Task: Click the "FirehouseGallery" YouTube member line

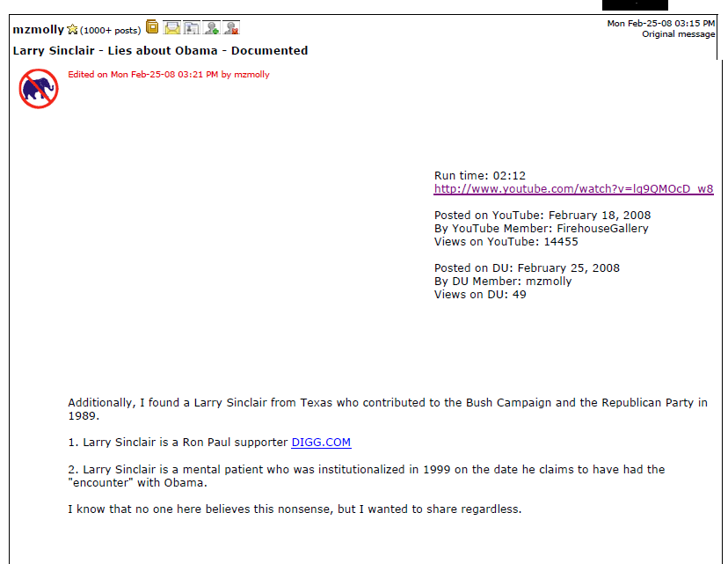Action: coord(541,229)
